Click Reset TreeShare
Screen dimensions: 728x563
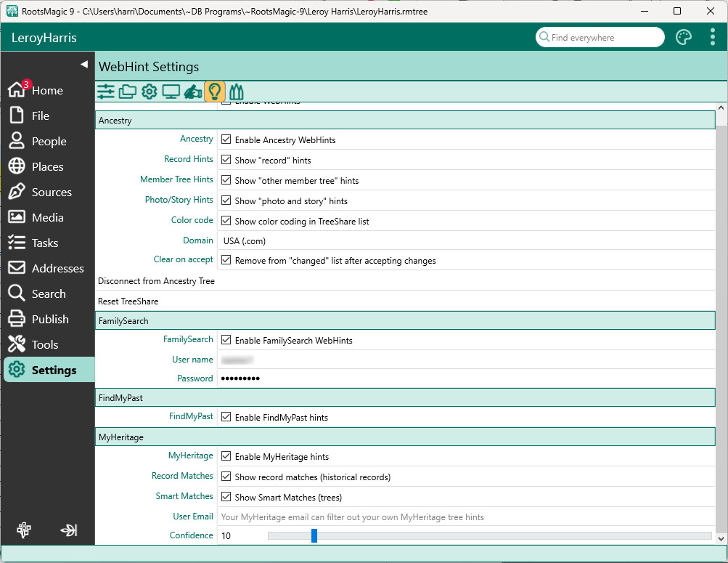pos(128,301)
